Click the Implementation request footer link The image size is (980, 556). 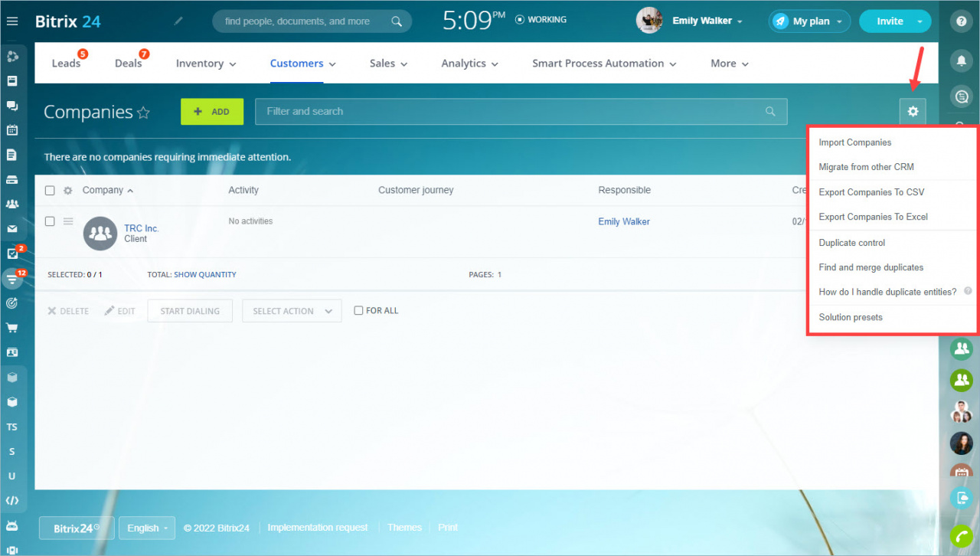318,528
